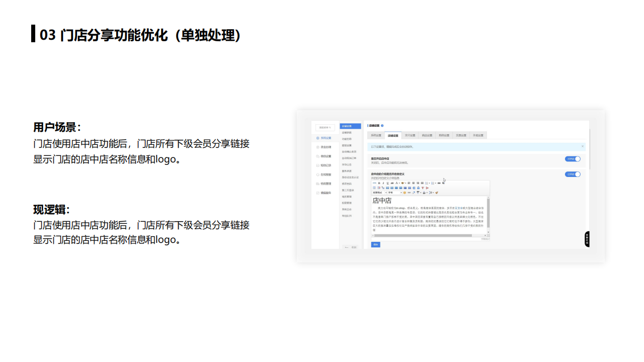Click the editor horizontal scrollbar
This screenshot has height=362, width=644.
click(429, 235)
